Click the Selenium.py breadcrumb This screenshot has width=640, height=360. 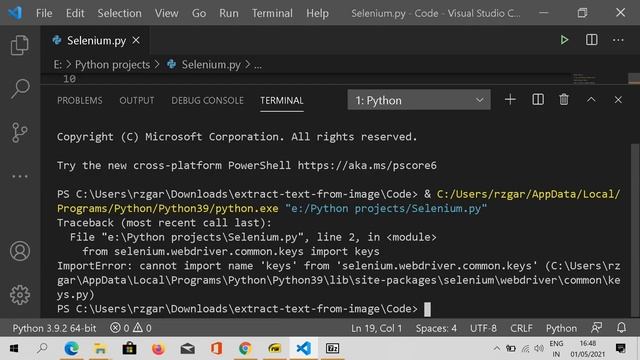coord(211,64)
